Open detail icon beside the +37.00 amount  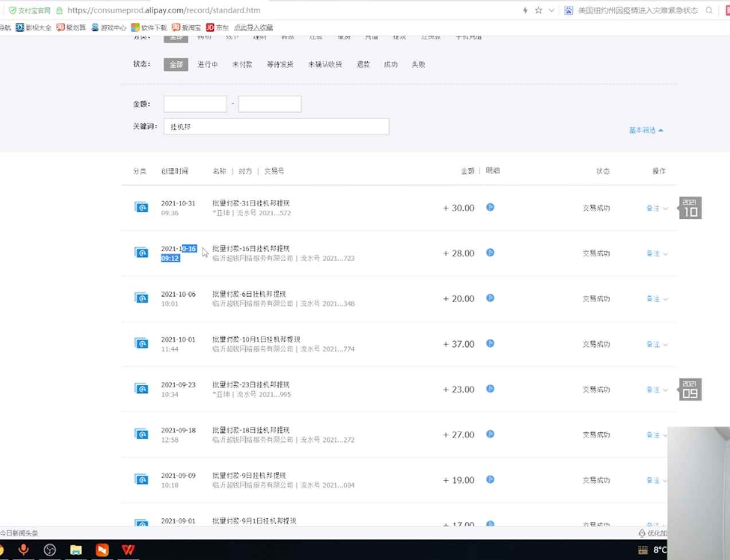coord(490,343)
